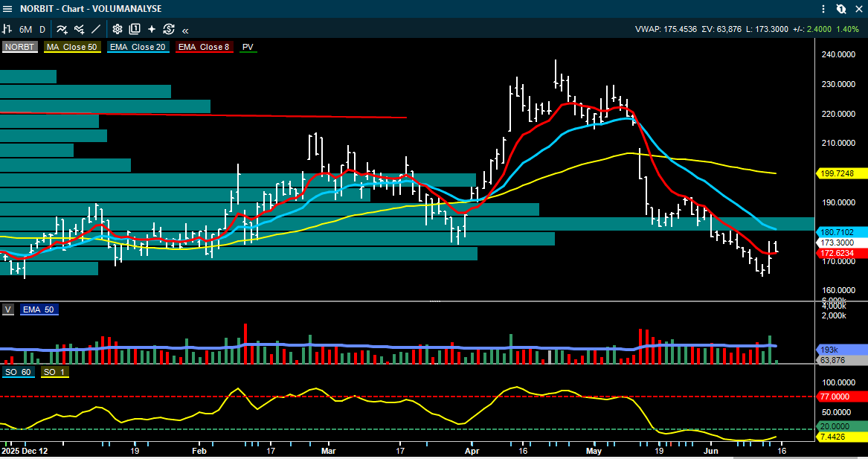Click the 2025 Dec 12 date label
This screenshot has height=459, width=868.
[x=25, y=451]
